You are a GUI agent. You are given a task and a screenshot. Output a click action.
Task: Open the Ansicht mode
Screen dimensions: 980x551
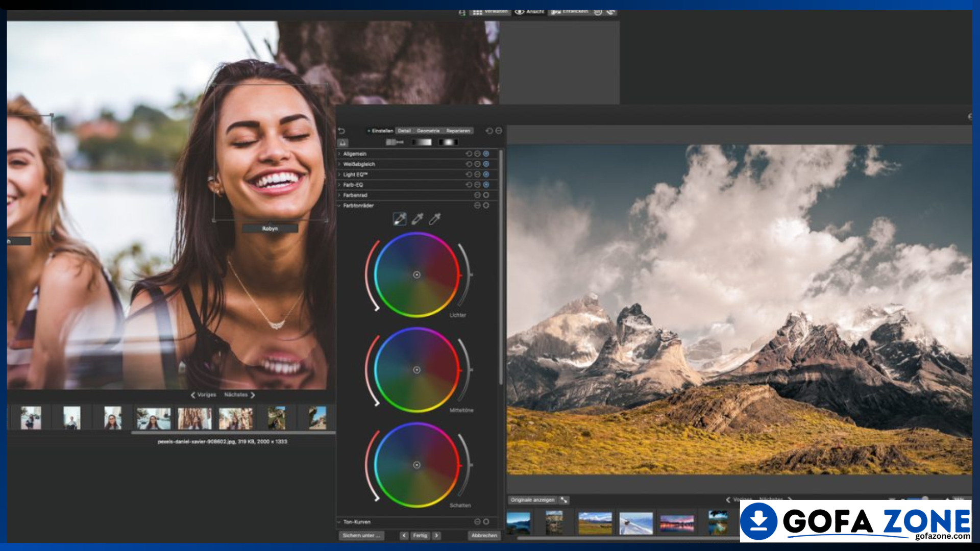click(x=529, y=12)
